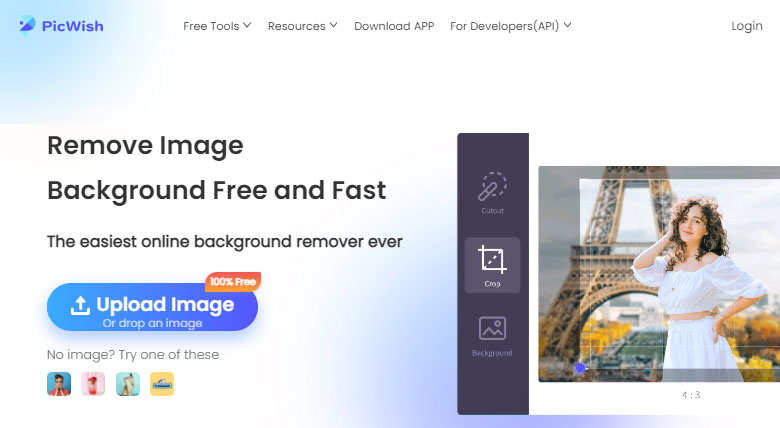Click the PicWish logo icon
This screenshot has height=428, width=780.
coord(27,25)
